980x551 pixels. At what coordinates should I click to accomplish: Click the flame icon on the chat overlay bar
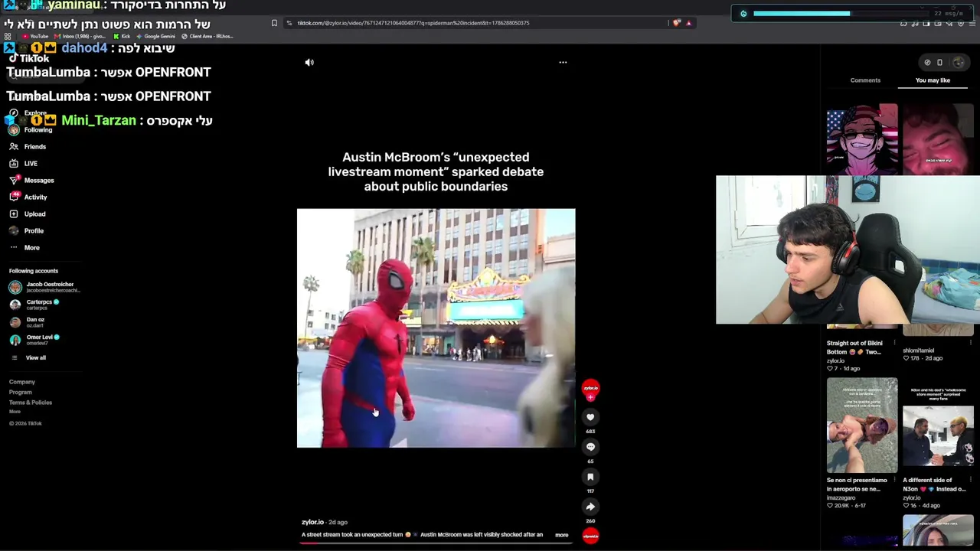743,14
